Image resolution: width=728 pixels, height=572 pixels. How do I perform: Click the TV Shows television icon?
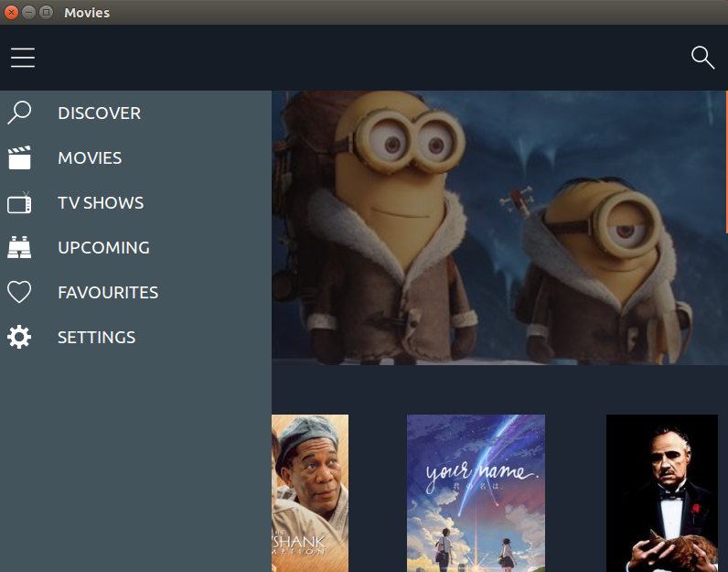pyautogui.click(x=19, y=202)
